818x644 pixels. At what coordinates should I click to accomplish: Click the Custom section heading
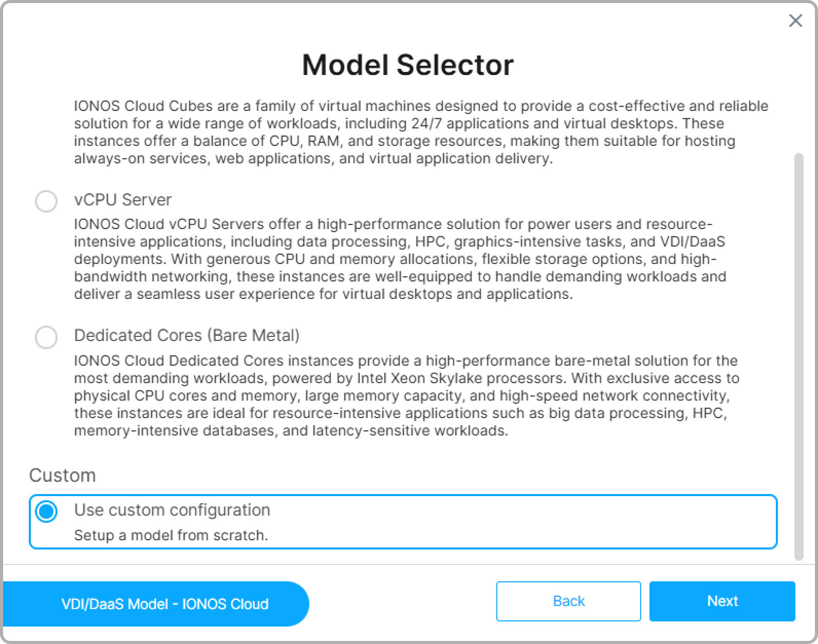coord(62,476)
